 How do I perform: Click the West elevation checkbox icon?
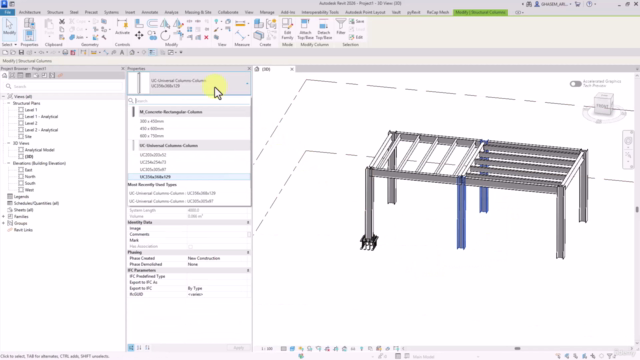pyautogui.click(x=21, y=190)
